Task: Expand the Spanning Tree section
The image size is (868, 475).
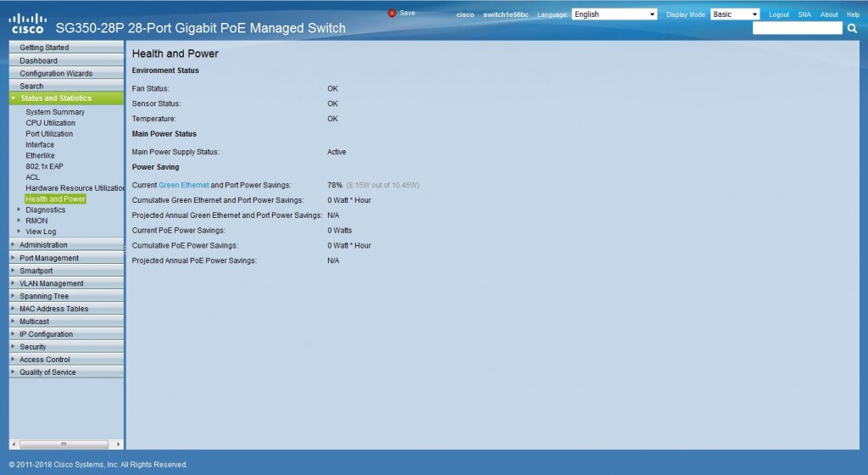Action: pyautogui.click(x=66, y=296)
